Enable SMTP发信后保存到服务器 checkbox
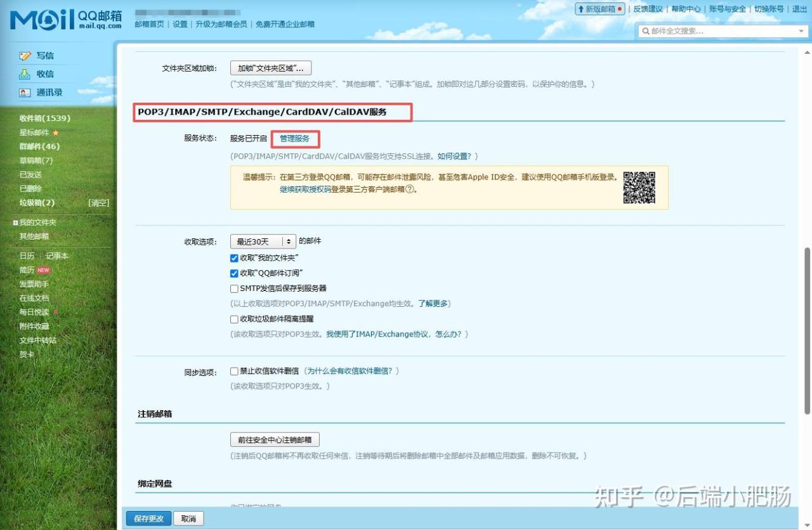Viewport: 812px width, 530px height. (x=234, y=288)
